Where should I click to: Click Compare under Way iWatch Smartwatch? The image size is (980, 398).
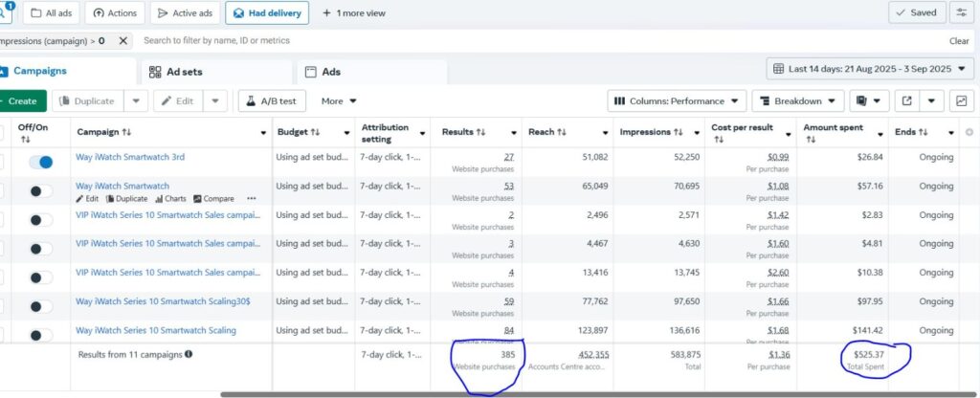(213, 199)
